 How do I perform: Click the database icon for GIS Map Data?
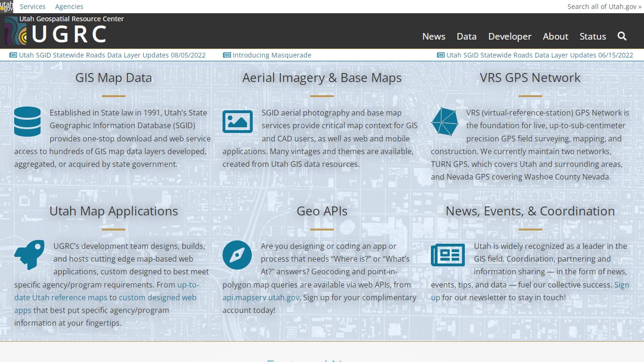[27, 122]
